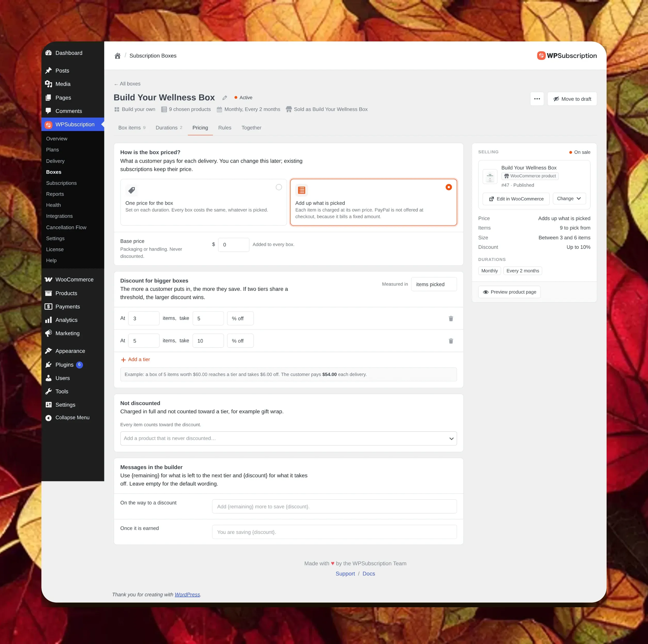This screenshot has width=648, height=644.
Task: Open % off dropdown for 5 items tier
Action: [x=240, y=341]
